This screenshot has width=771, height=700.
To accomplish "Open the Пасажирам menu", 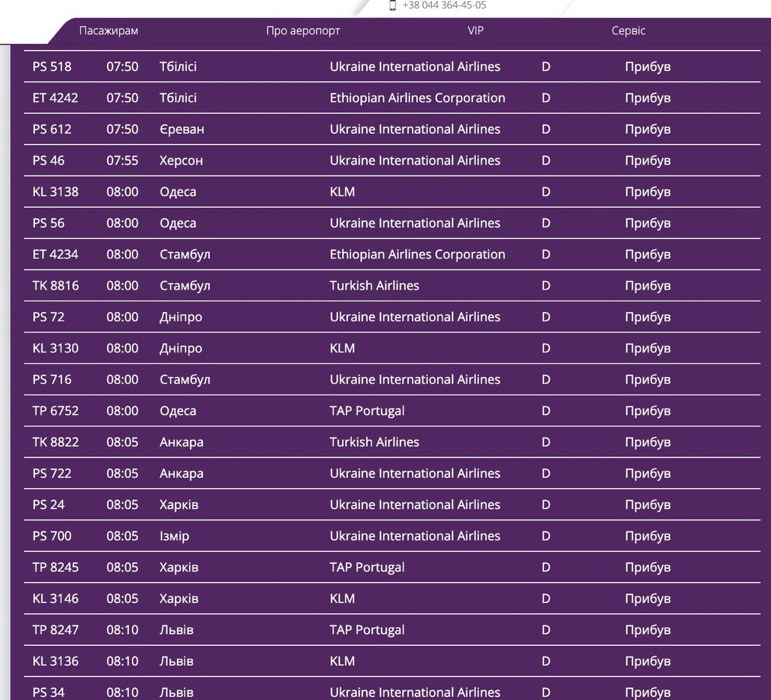I will (108, 31).
